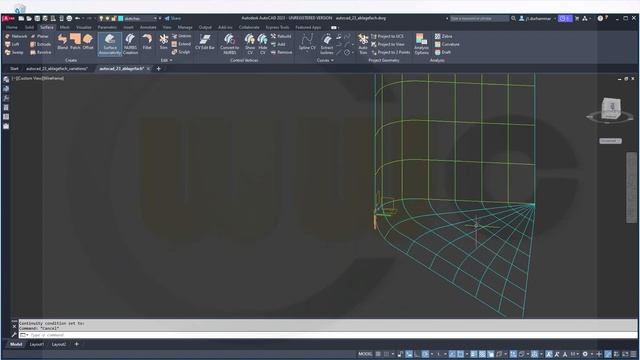Click the ViewCube
This screenshot has height=360, width=640.
[611, 108]
